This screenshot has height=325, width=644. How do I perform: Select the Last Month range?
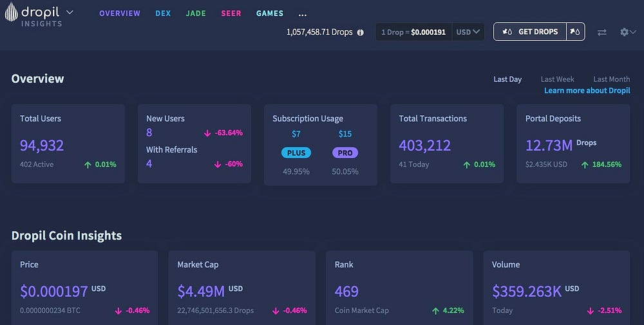[x=612, y=79]
